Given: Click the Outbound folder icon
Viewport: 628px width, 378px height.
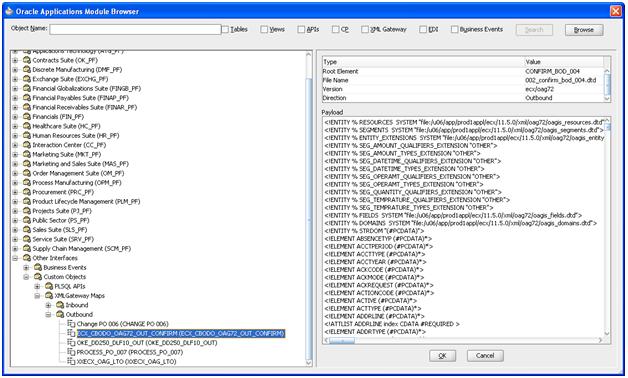Looking at the screenshot, I should [60, 314].
